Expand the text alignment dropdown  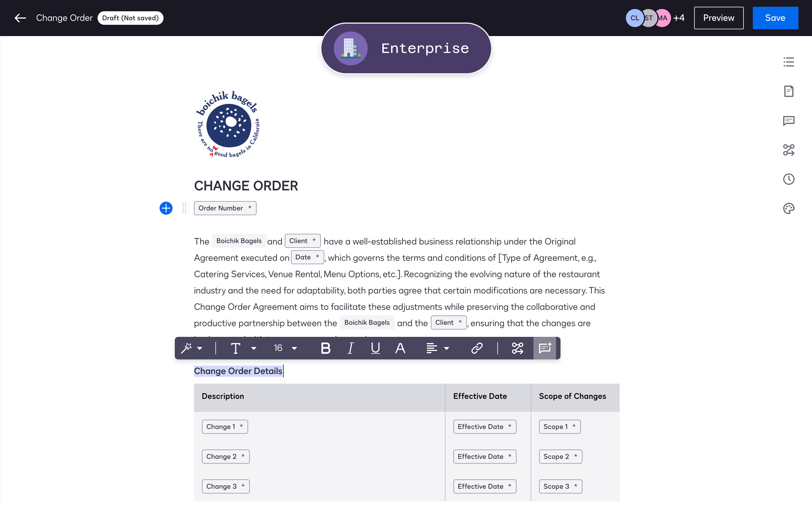[x=438, y=348]
